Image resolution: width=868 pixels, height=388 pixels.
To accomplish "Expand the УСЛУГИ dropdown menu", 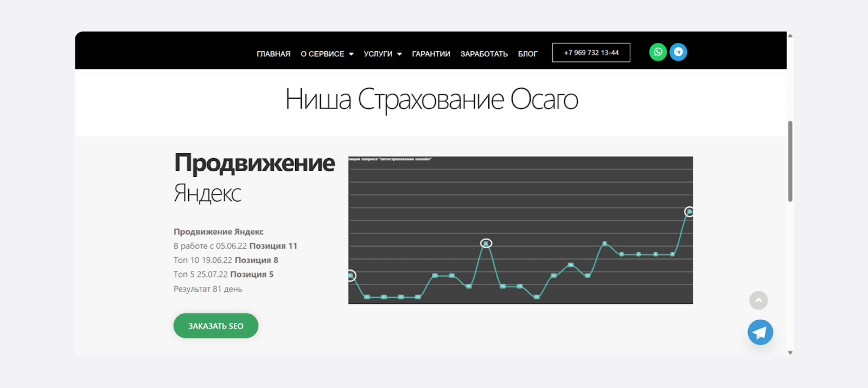I will (382, 54).
